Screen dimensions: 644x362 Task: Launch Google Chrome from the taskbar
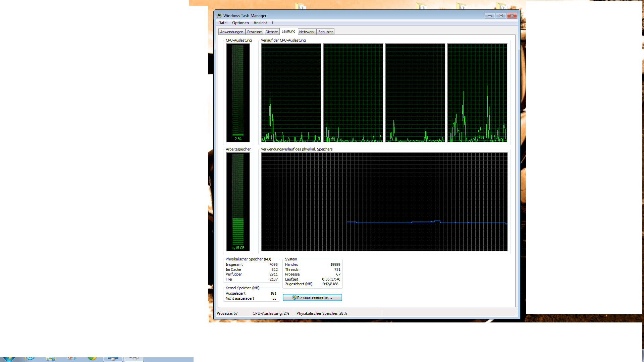92,358
